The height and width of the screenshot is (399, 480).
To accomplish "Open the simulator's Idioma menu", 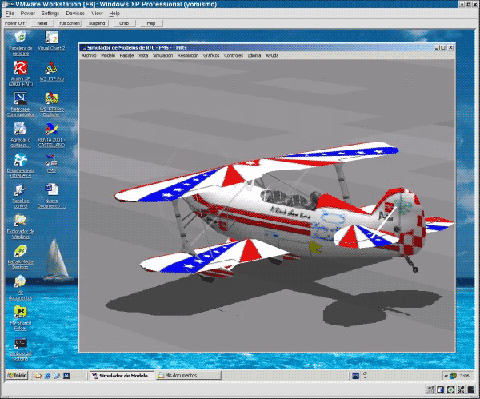I will pos(254,55).
